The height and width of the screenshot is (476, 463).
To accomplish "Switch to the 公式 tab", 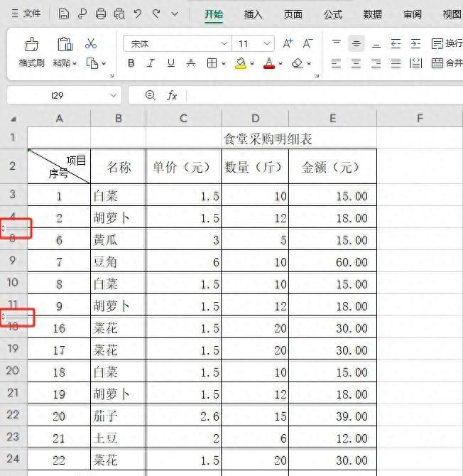I will pyautogui.click(x=333, y=14).
